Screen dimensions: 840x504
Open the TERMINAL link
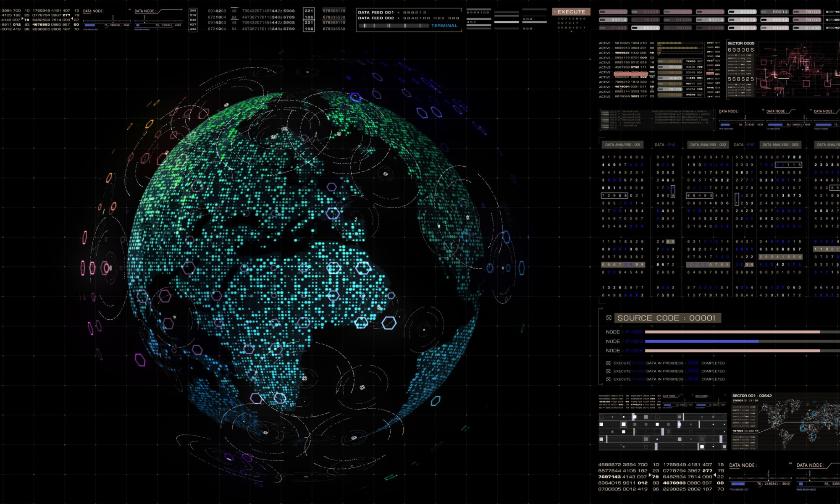(x=444, y=26)
